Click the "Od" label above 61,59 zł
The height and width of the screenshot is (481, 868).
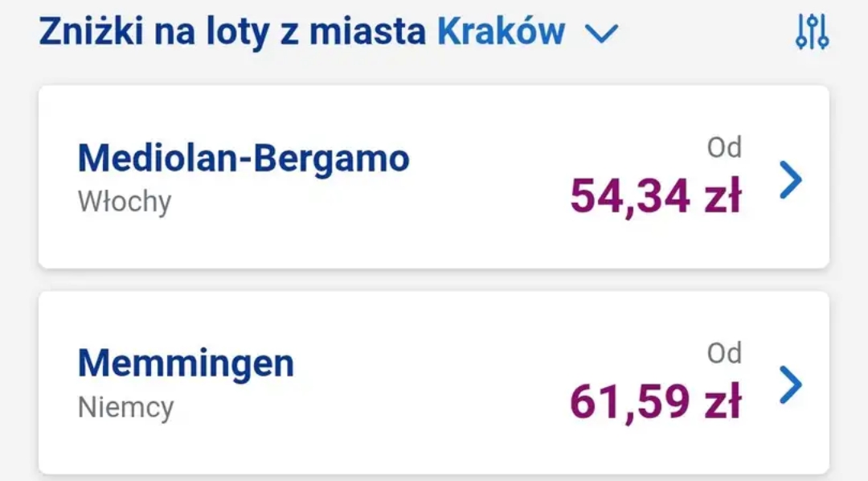tap(724, 353)
